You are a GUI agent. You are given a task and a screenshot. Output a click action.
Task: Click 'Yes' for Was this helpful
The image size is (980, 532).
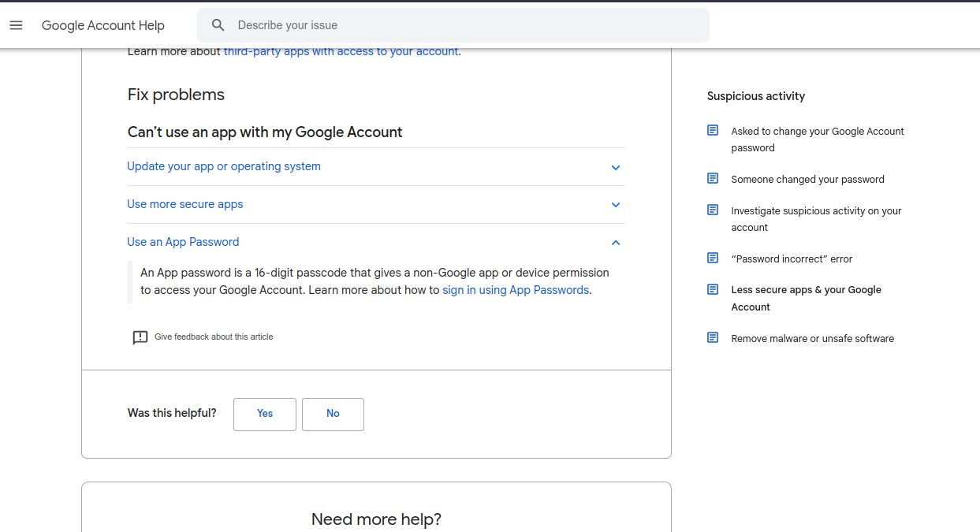tap(265, 414)
